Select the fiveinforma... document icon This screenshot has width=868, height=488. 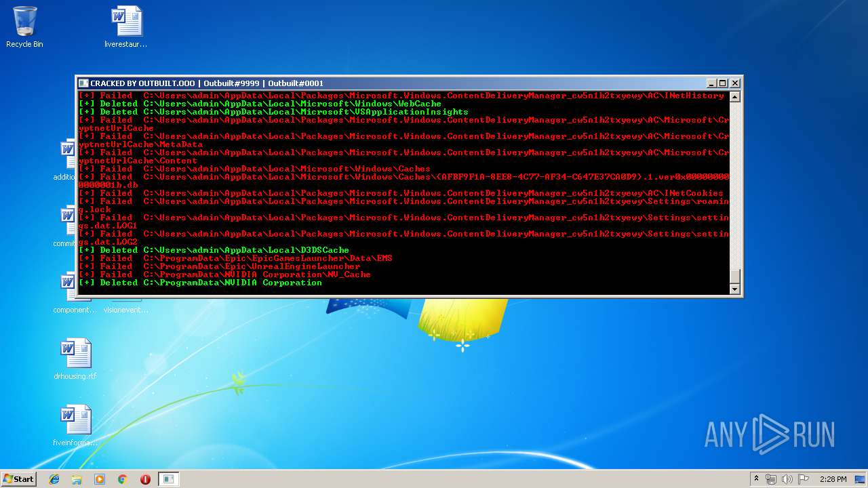pos(75,426)
